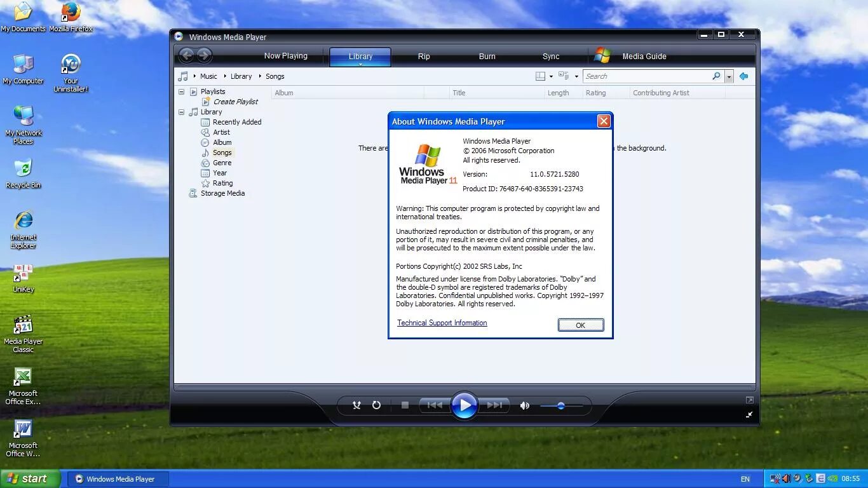
Task: Click the UniKey desktop icon
Action: coord(23,278)
